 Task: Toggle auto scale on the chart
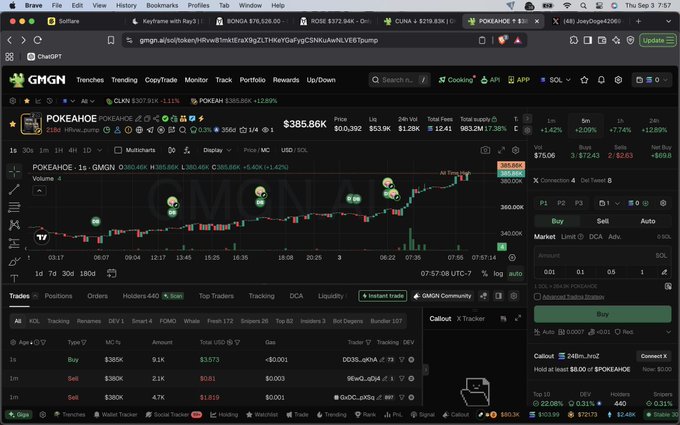(516, 274)
